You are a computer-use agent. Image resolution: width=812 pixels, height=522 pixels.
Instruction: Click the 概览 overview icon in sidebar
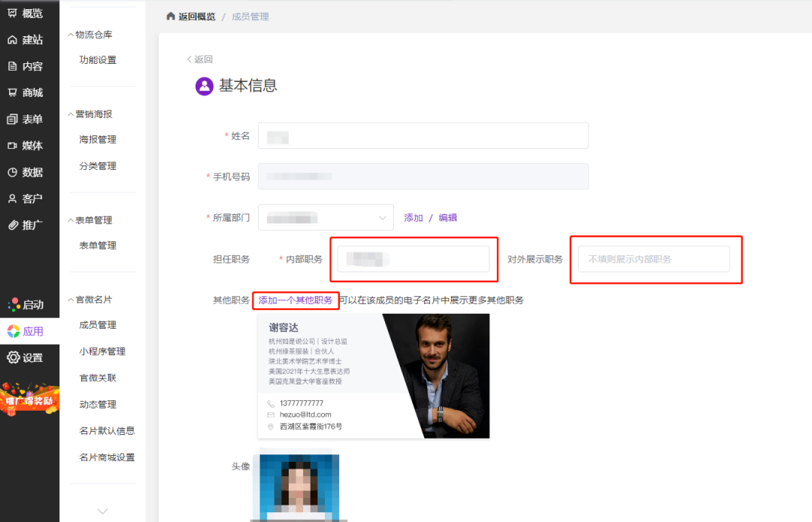[x=13, y=13]
